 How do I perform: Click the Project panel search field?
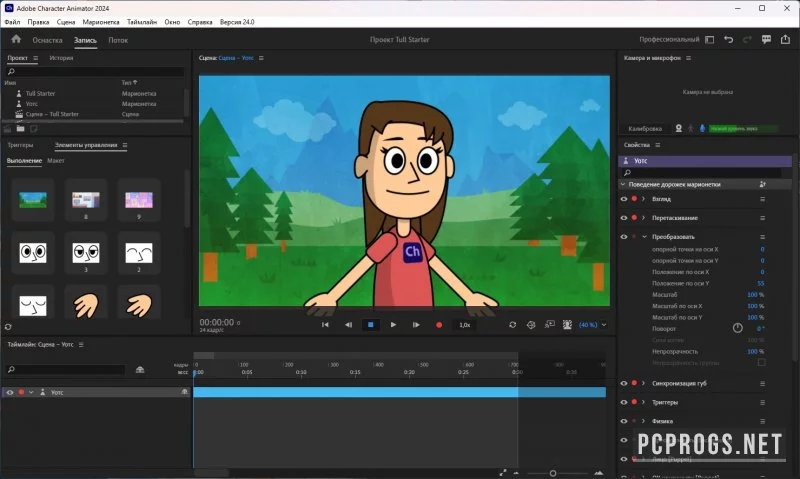coord(95,72)
